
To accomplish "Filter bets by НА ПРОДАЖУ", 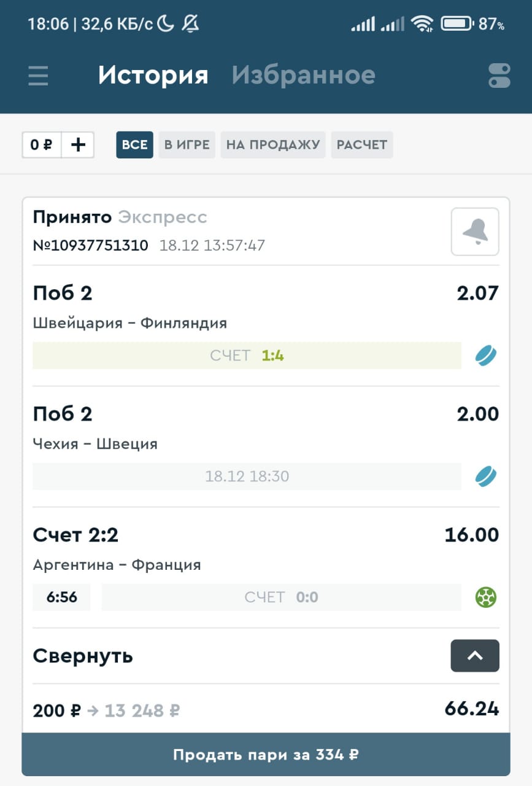I will (x=273, y=145).
